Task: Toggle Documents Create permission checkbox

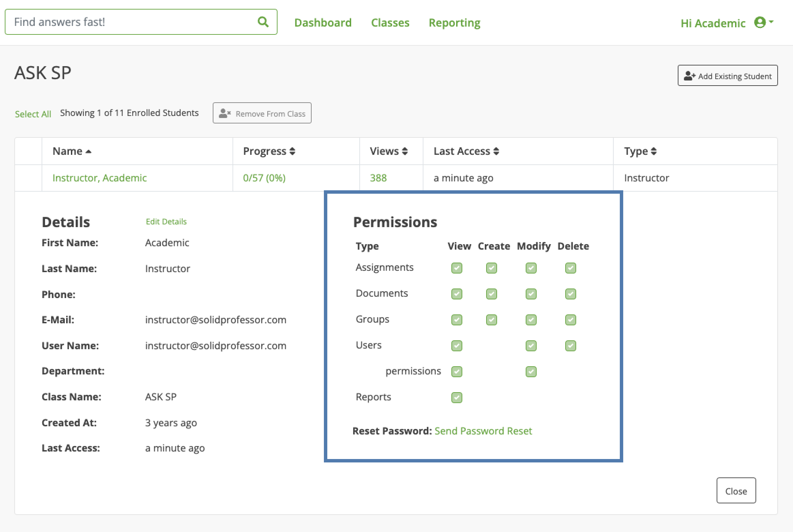Action: tap(491, 294)
